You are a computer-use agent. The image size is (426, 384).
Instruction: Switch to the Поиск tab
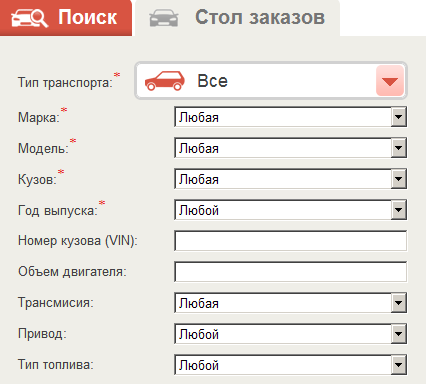pyautogui.click(x=66, y=18)
